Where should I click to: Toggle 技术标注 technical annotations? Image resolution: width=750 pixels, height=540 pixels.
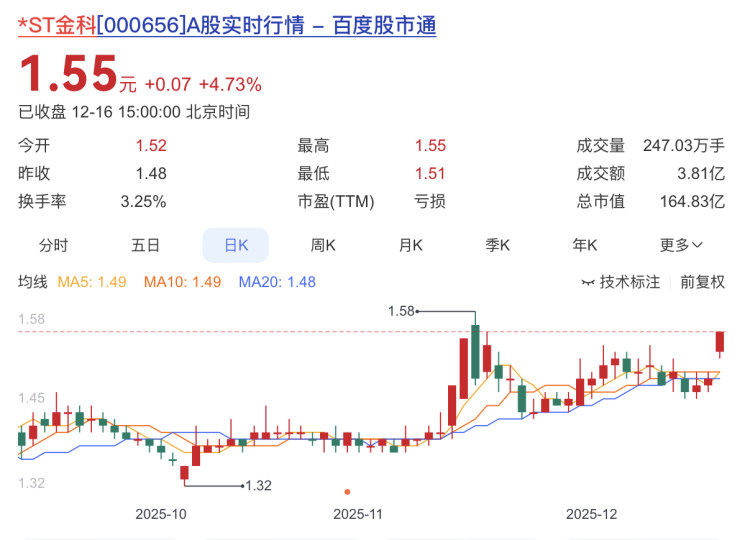[x=620, y=282]
